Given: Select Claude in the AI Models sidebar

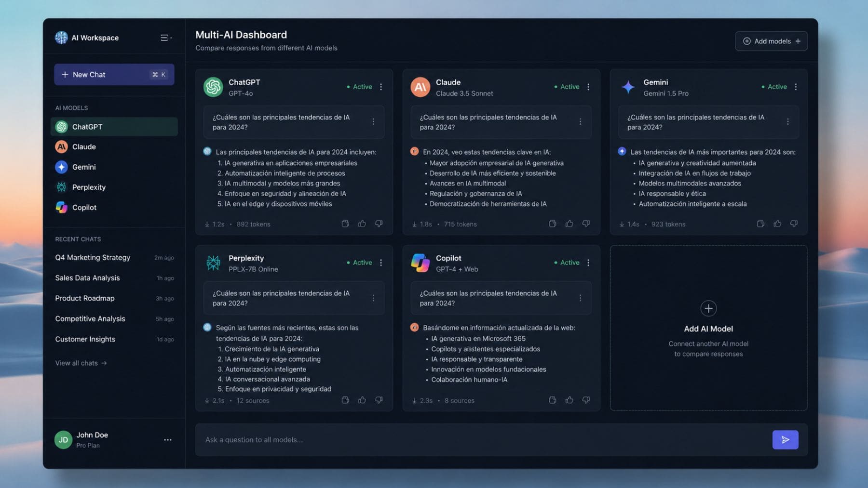Looking at the screenshot, I should coord(114,147).
